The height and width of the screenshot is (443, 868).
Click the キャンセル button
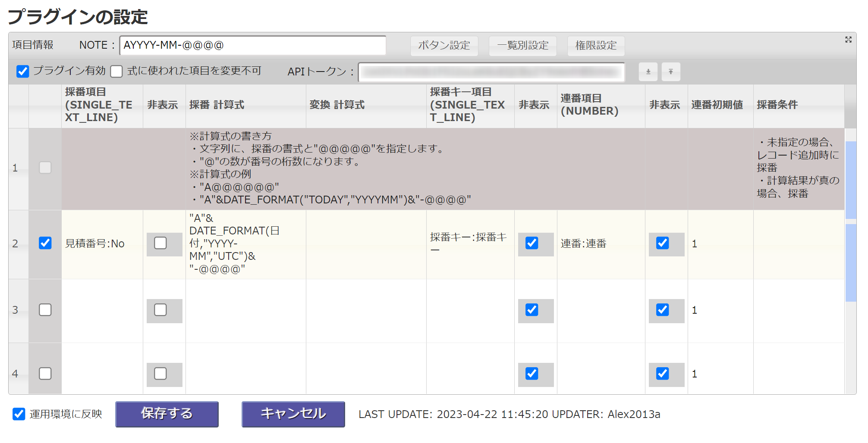pos(293,414)
